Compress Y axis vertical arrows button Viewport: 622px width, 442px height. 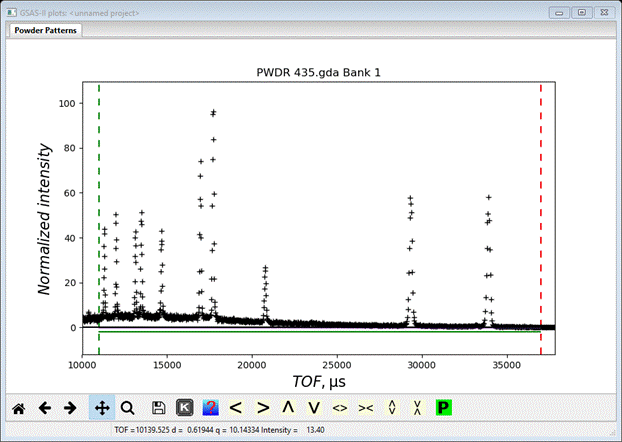(418, 407)
